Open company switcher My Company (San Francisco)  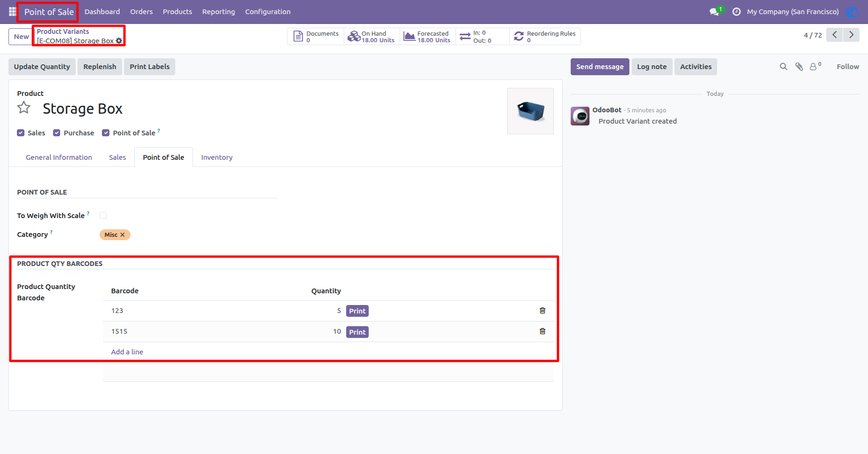[793, 12]
